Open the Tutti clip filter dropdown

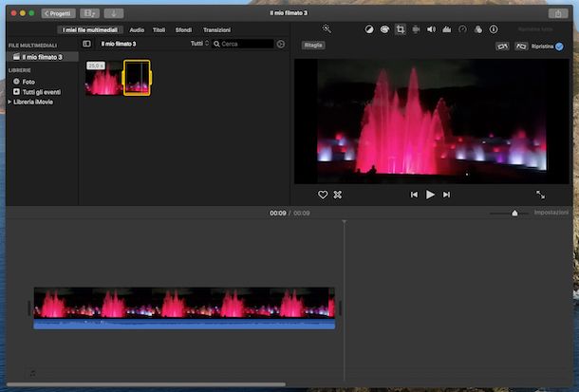tap(199, 44)
